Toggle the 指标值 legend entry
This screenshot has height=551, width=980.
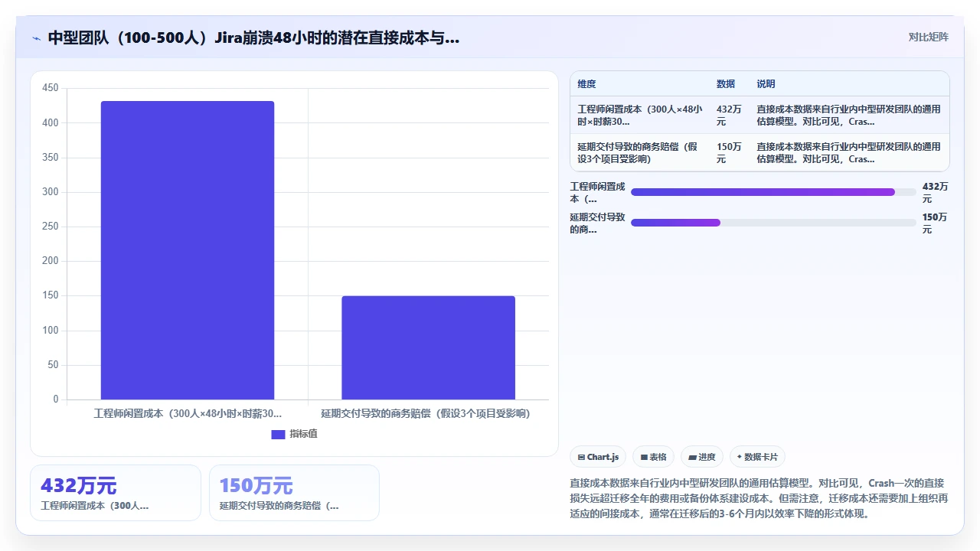(294, 434)
